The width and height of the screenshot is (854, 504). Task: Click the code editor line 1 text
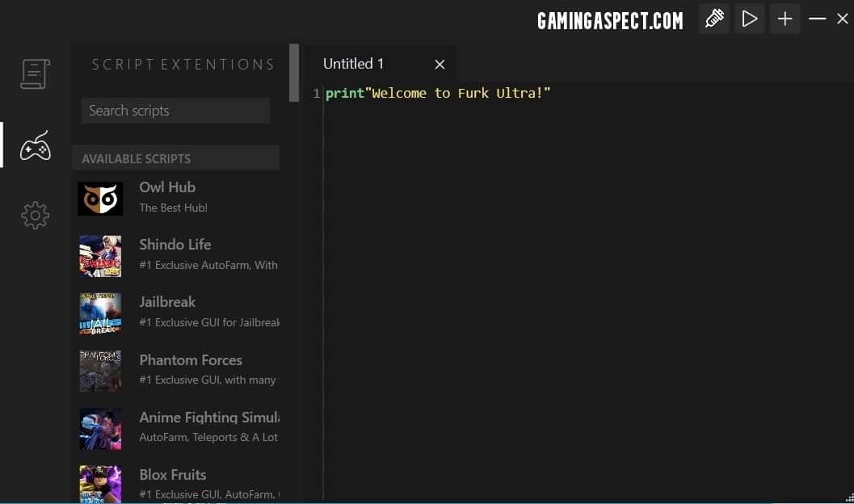tap(437, 94)
